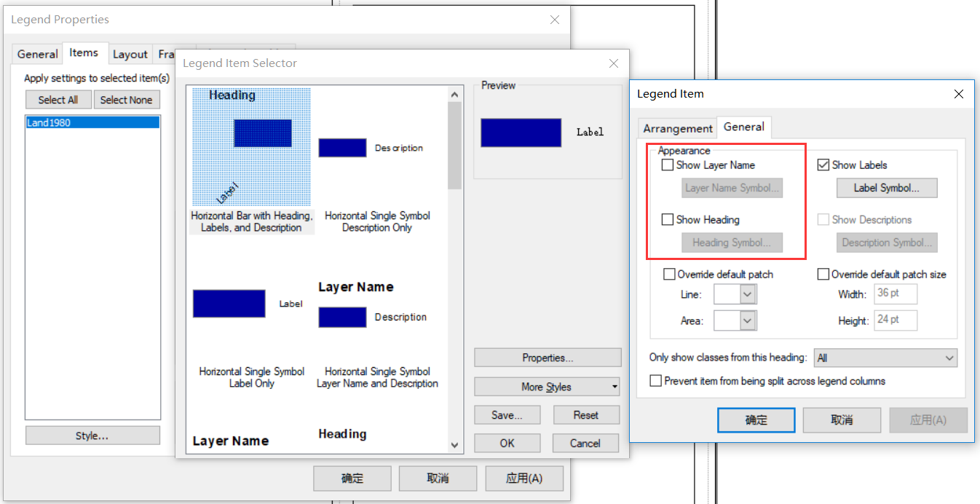Click scroll up arrow in style list
The image size is (980, 504).
[455, 95]
